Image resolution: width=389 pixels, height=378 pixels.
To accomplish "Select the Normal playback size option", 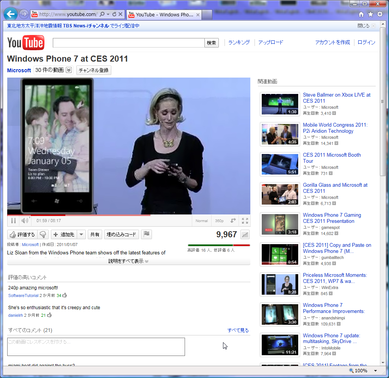I will [201, 221].
